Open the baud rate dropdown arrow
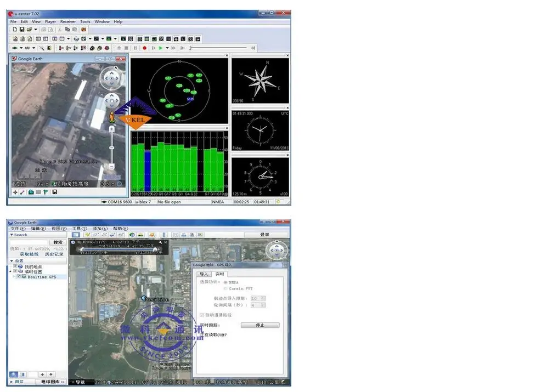 click(33, 48)
